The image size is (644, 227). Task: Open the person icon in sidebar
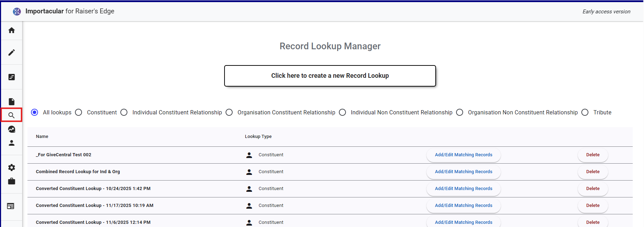point(12,143)
